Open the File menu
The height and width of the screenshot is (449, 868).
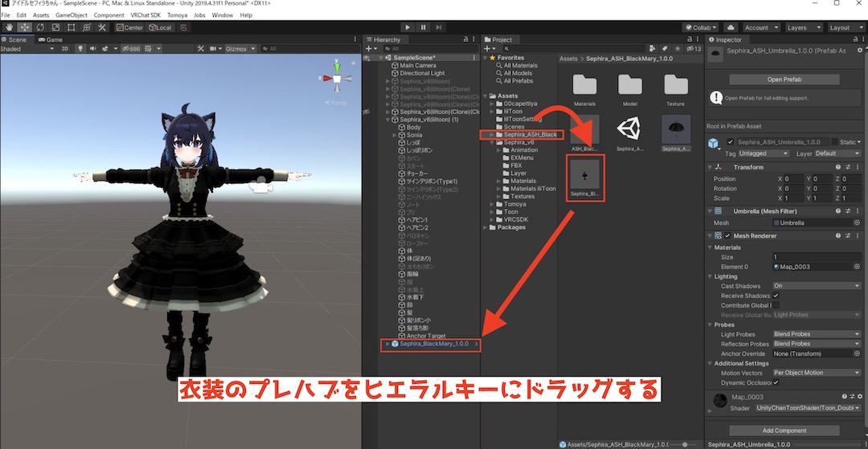[6, 15]
